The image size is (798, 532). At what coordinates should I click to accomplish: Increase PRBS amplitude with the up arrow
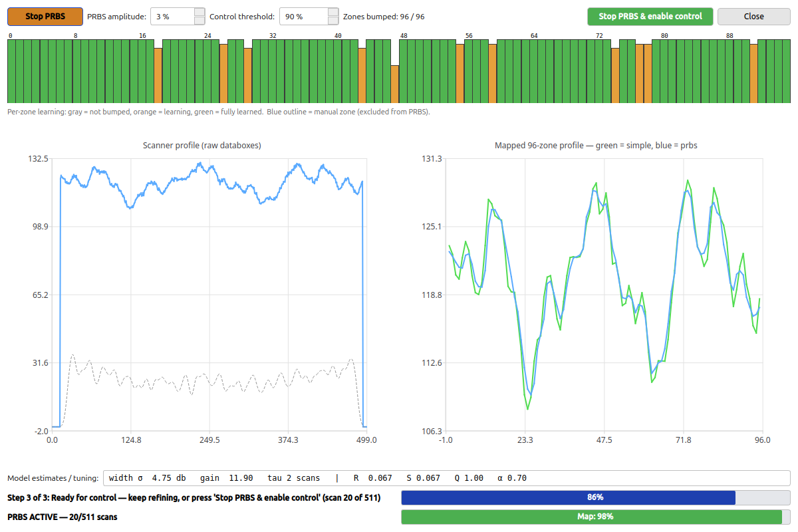[x=199, y=12]
